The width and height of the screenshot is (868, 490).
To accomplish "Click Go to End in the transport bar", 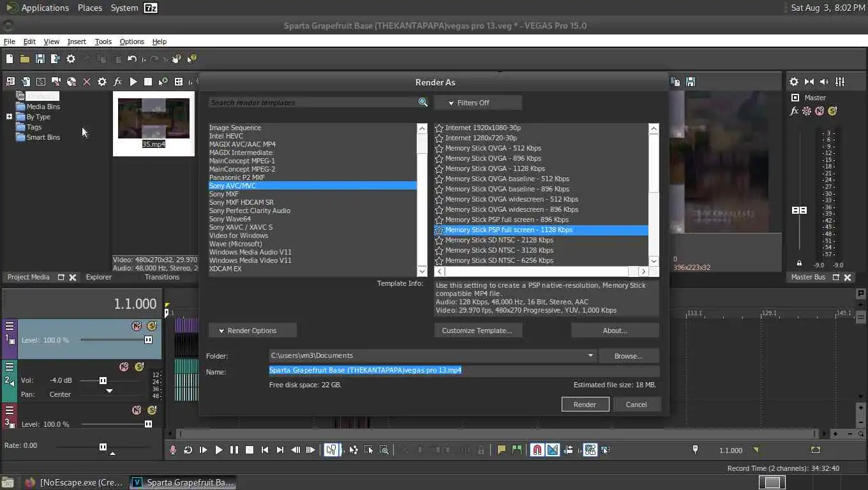I will coord(280,450).
